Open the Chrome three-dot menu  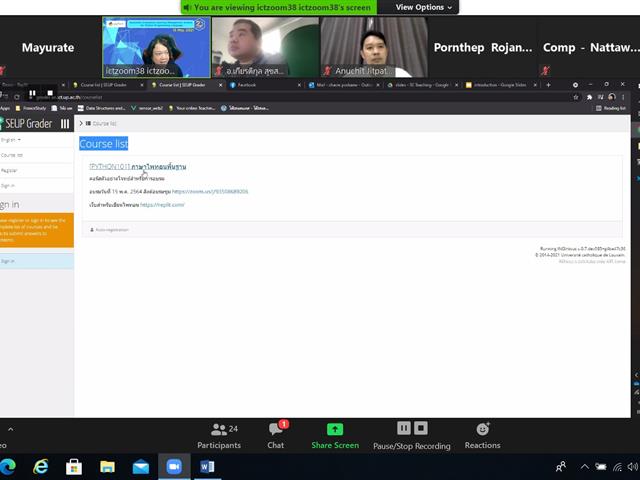(x=623, y=97)
